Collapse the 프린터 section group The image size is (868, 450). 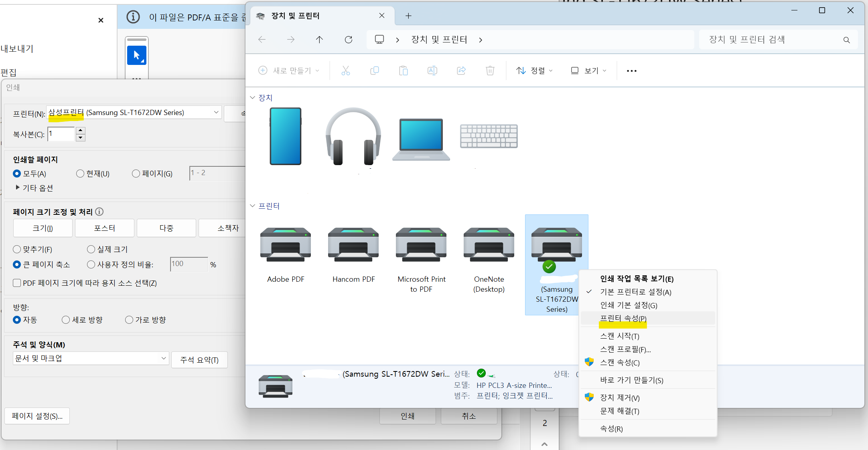(x=252, y=206)
